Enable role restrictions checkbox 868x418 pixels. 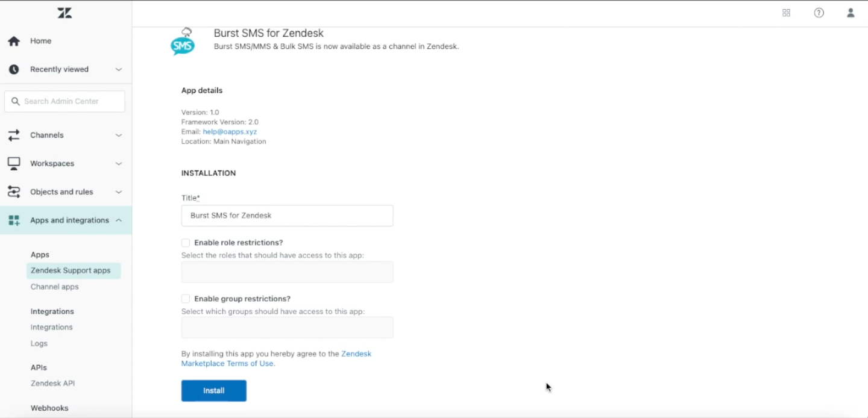pyautogui.click(x=186, y=243)
